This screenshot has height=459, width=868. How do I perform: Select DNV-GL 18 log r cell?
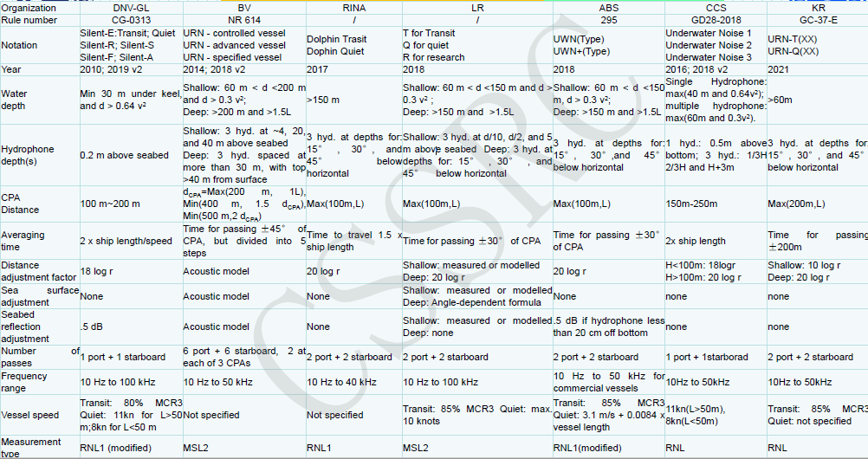point(131,271)
